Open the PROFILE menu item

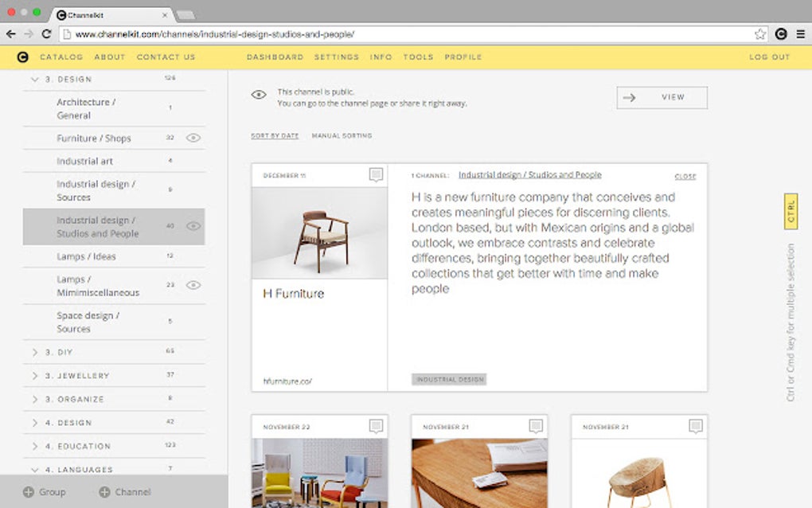pyautogui.click(x=463, y=57)
